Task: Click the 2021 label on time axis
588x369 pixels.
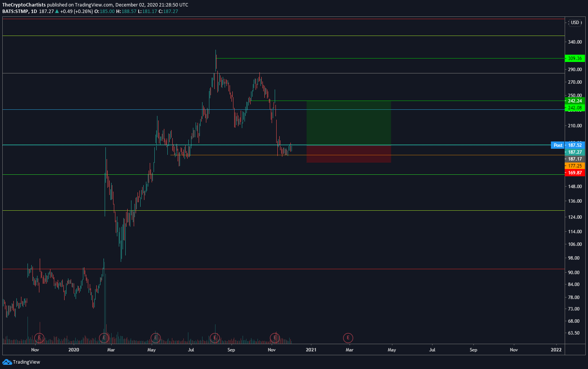Action: [311, 350]
